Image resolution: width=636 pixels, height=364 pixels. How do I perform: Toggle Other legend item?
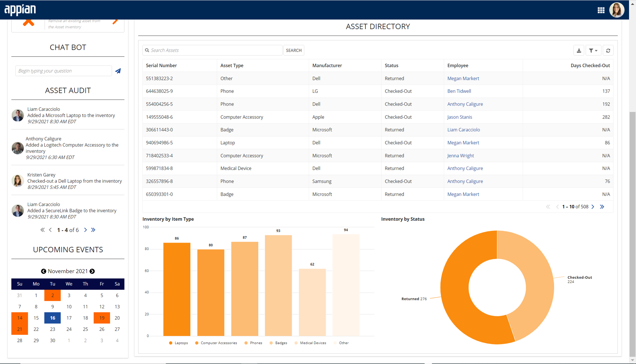pyautogui.click(x=341, y=343)
